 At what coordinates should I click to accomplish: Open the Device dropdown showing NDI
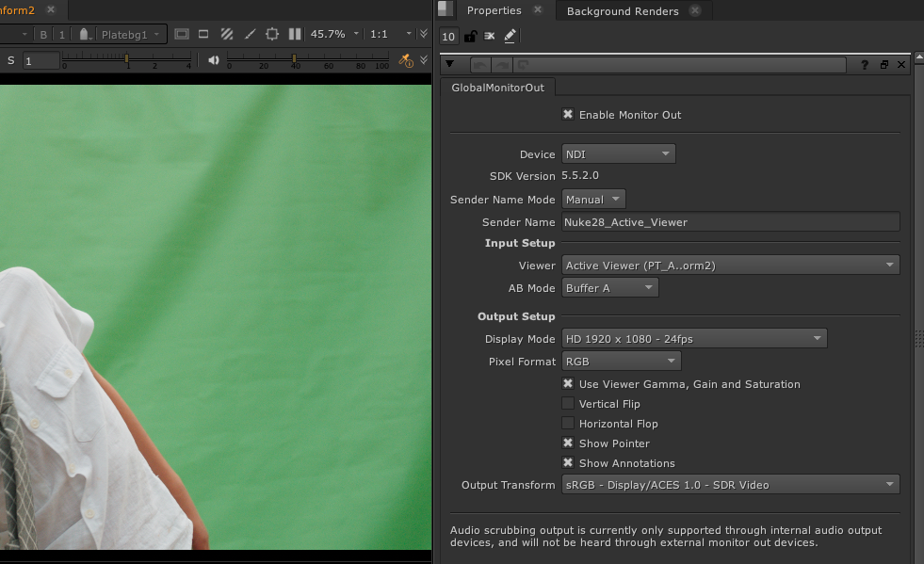pyautogui.click(x=618, y=154)
